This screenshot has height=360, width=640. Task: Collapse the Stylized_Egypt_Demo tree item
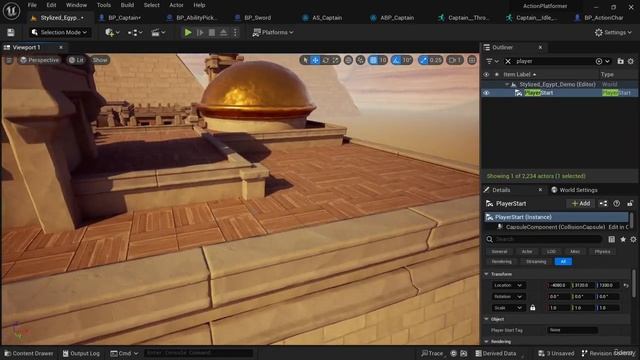(507, 84)
